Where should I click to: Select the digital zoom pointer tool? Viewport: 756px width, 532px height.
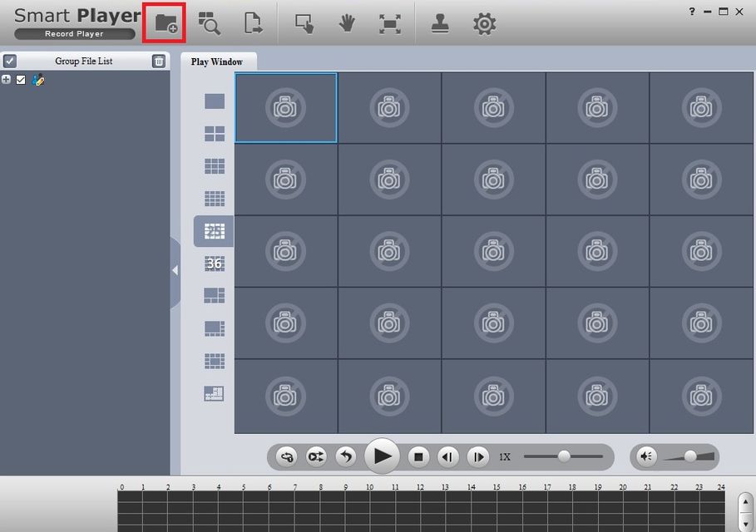click(304, 23)
